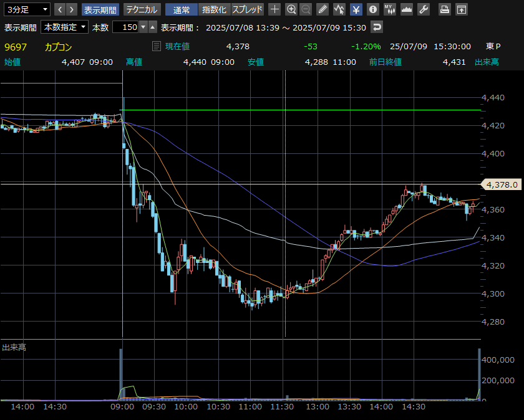Click the 本数 input field showing 150
The width and height of the screenshot is (524, 420).
click(x=125, y=27)
